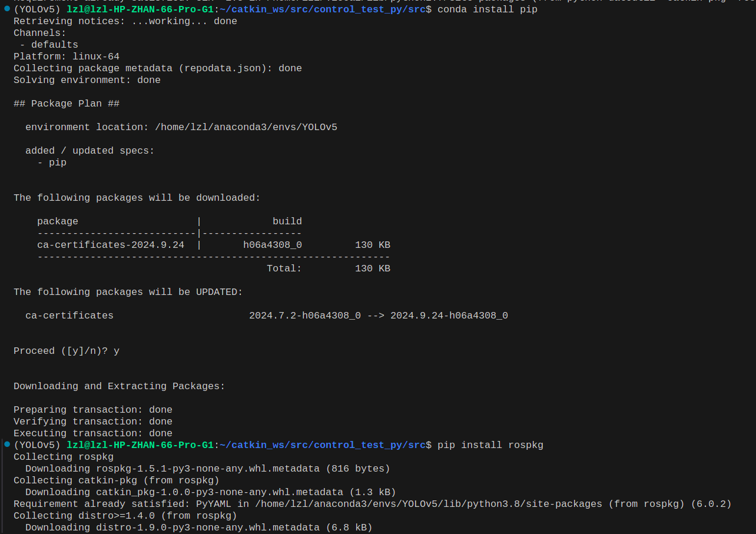Viewport: 756px width, 534px height.
Task: Click the done status after Executing transaction
Action: coord(160,433)
